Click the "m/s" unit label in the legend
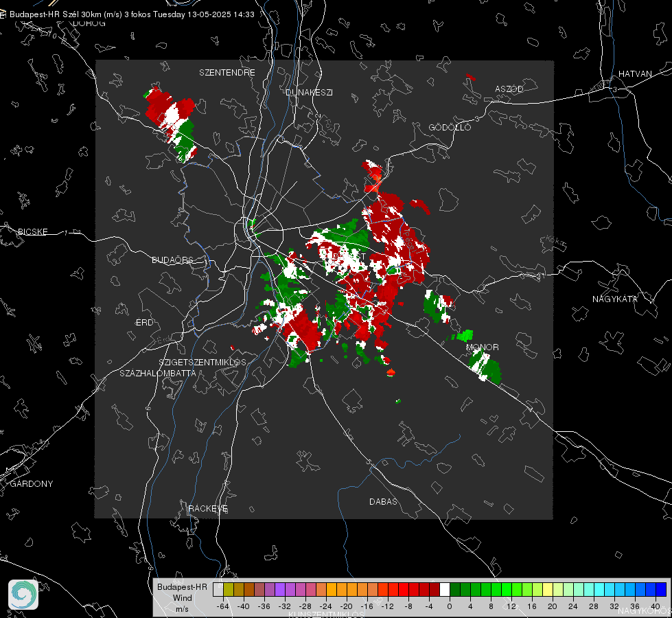The image size is (672, 618). (x=182, y=608)
